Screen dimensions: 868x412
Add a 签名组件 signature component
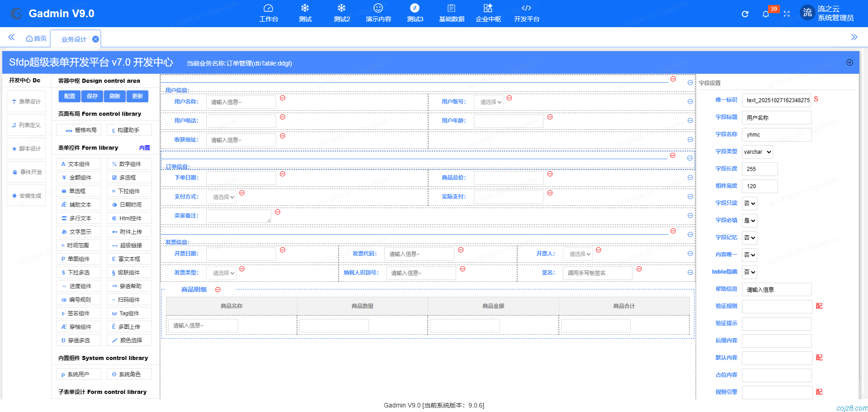click(x=78, y=313)
